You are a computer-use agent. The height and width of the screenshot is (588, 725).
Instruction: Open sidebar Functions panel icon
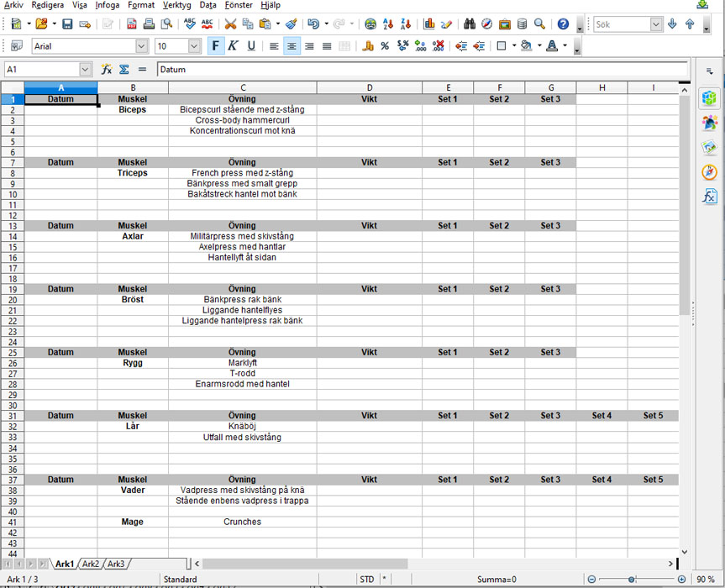709,197
